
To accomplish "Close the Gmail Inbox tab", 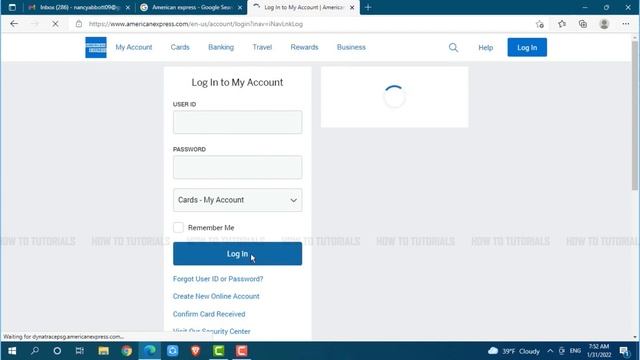I will point(128,7).
